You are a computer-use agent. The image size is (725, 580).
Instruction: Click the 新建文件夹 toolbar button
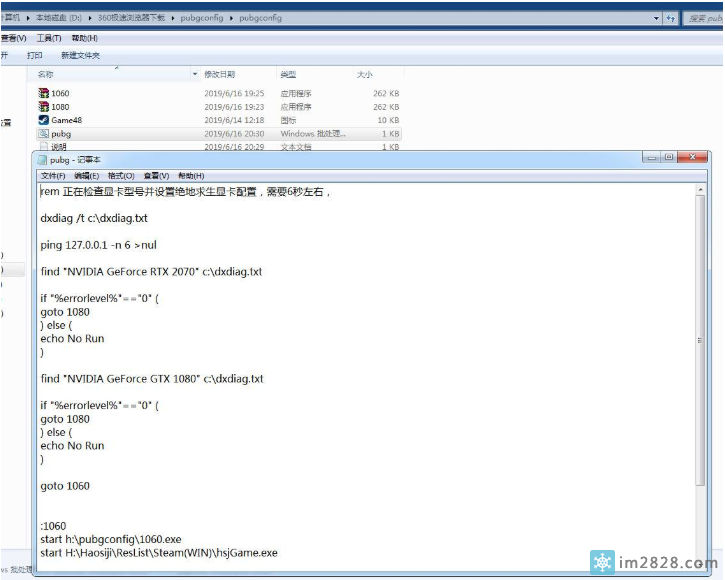pos(80,56)
